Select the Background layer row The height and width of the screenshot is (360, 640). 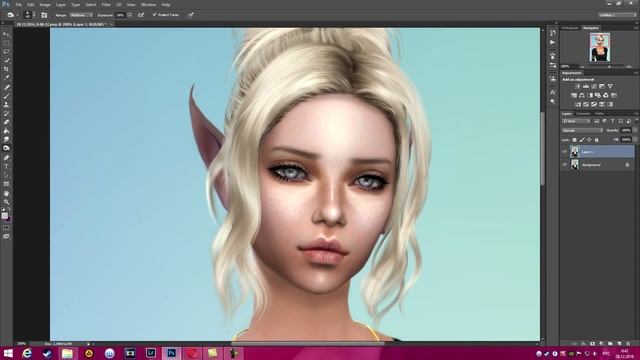[598, 165]
